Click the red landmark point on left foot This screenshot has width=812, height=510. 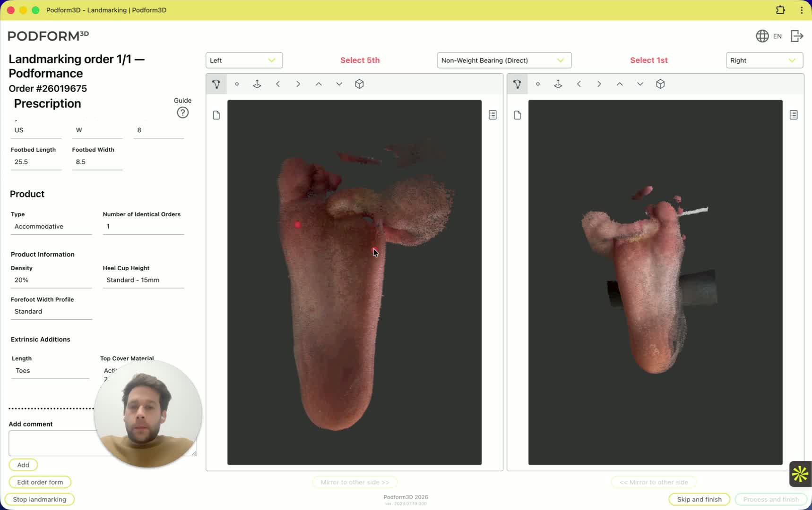297,225
